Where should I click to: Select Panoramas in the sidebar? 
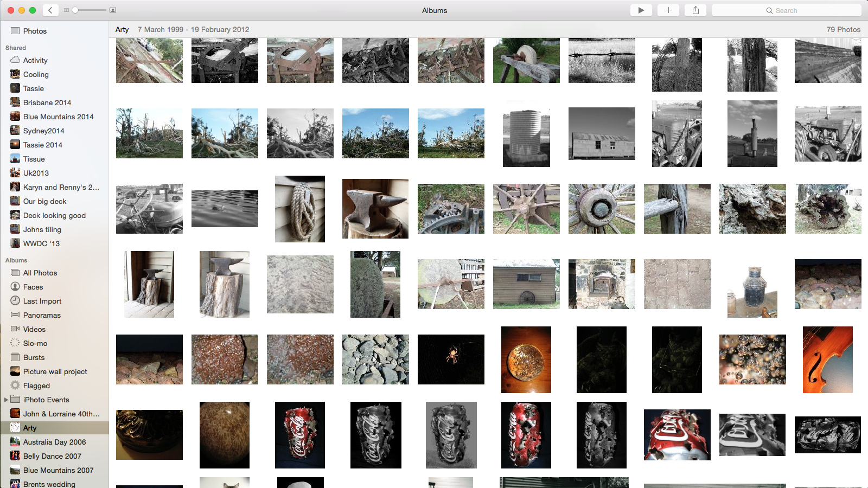tap(42, 315)
